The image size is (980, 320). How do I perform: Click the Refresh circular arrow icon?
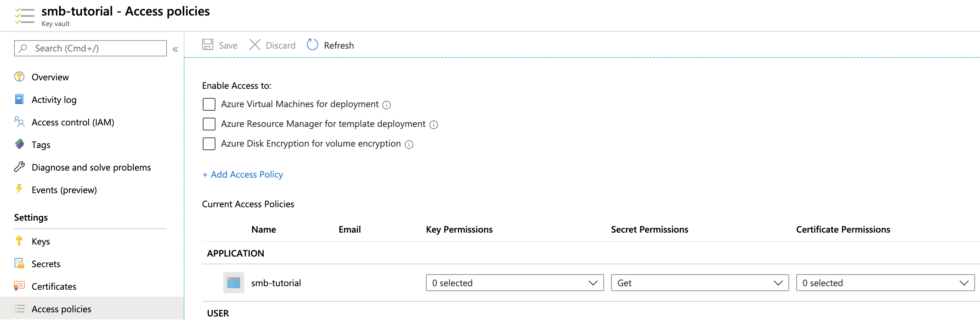(x=312, y=45)
